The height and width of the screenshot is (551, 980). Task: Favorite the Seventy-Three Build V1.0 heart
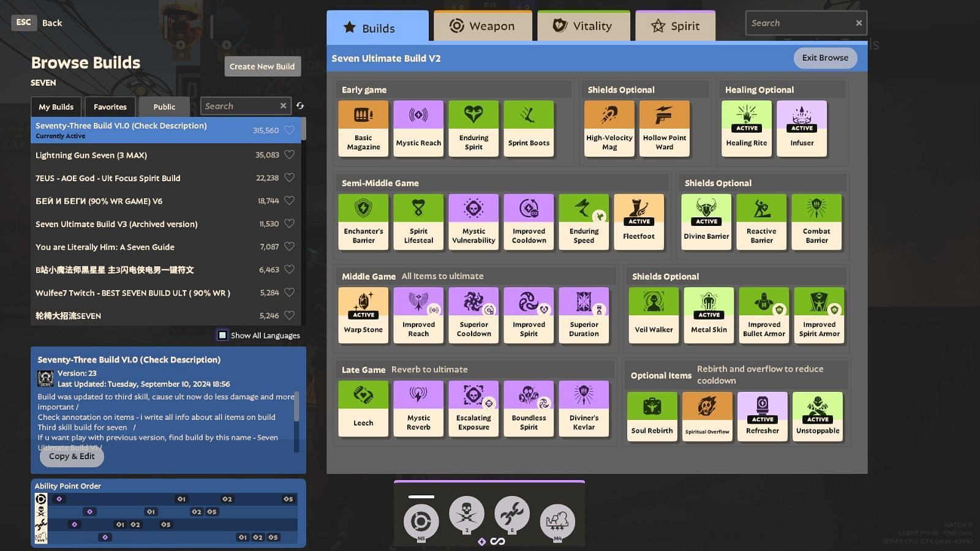[290, 130]
